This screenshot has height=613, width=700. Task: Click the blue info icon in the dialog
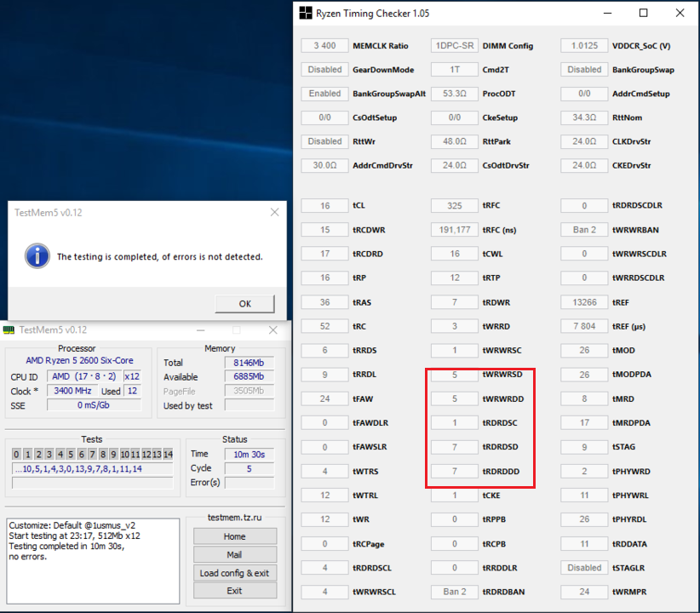coord(37,256)
